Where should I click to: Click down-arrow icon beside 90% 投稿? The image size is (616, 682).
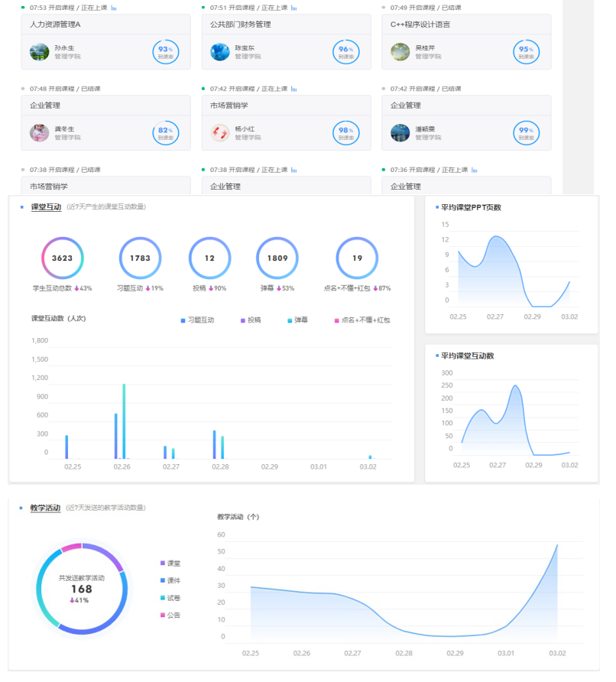211,288
